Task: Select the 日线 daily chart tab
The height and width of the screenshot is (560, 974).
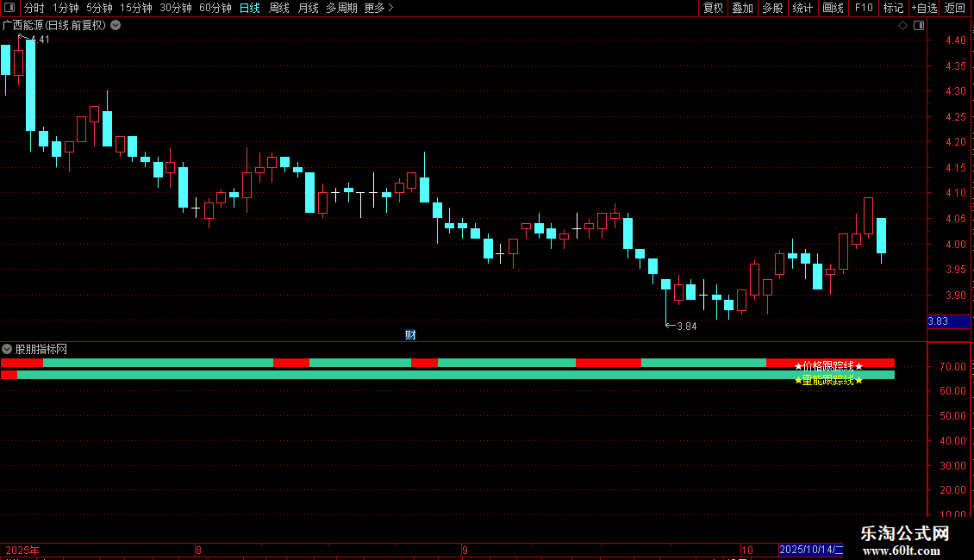Action: click(x=250, y=8)
